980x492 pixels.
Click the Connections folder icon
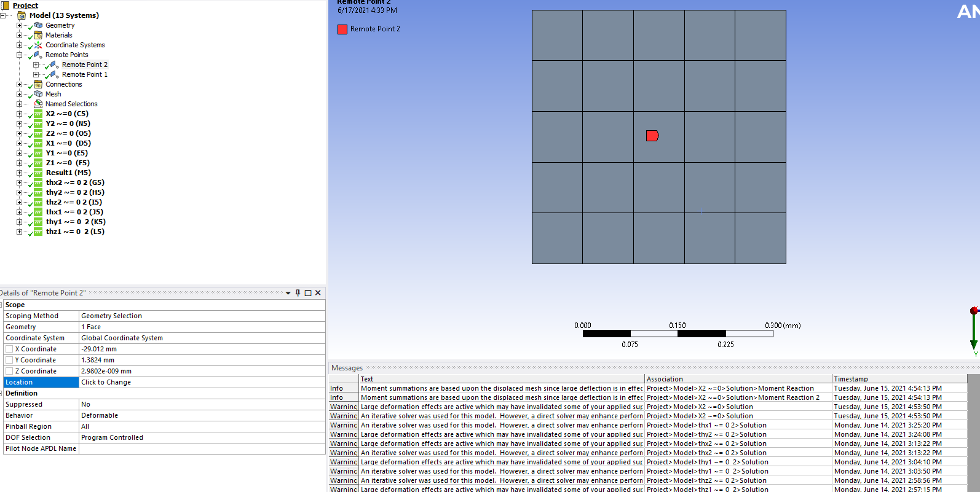tap(38, 84)
